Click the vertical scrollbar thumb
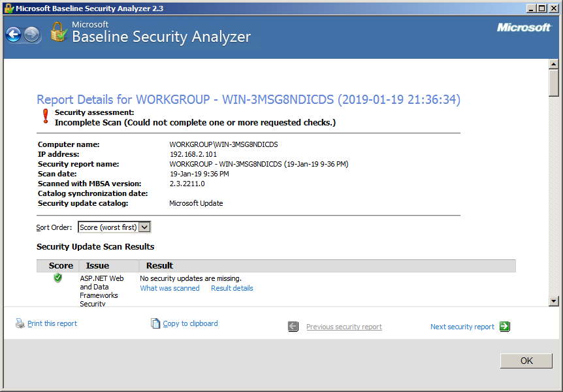The width and height of the screenshot is (563, 392). pyautogui.click(x=554, y=83)
